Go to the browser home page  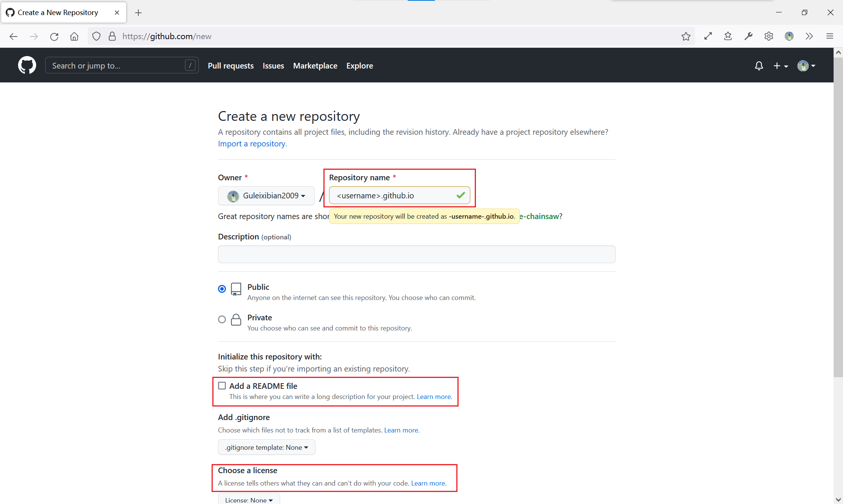click(x=74, y=37)
